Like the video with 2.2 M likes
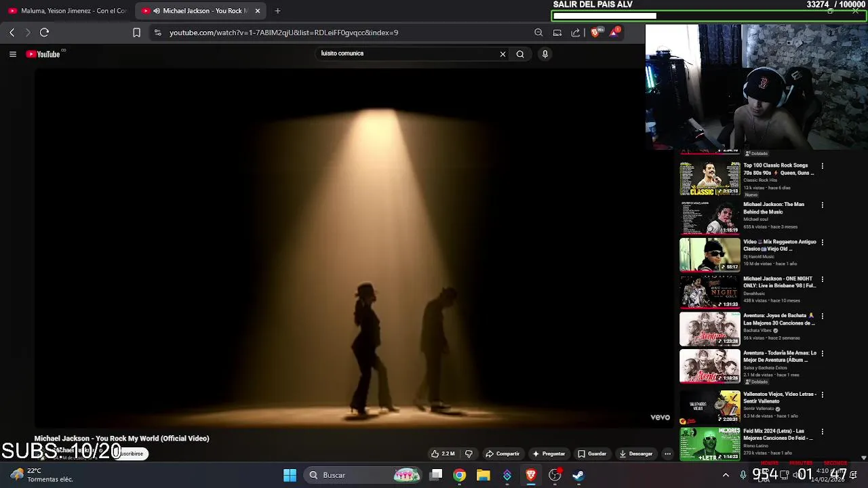 point(443,453)
